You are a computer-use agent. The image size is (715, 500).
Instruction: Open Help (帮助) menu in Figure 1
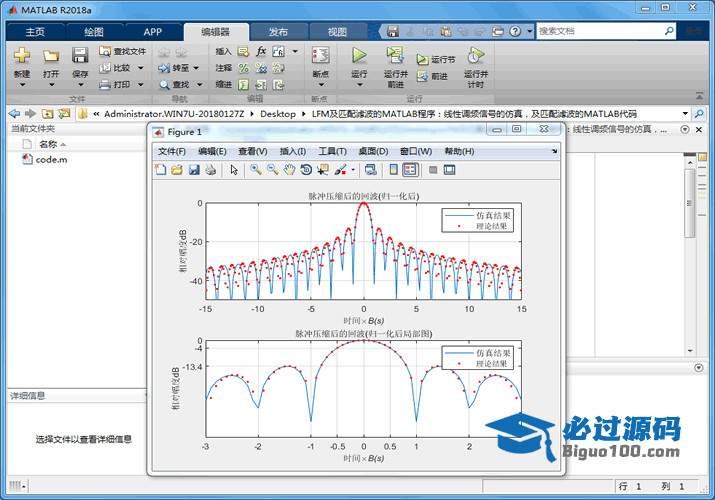[459, 151]
